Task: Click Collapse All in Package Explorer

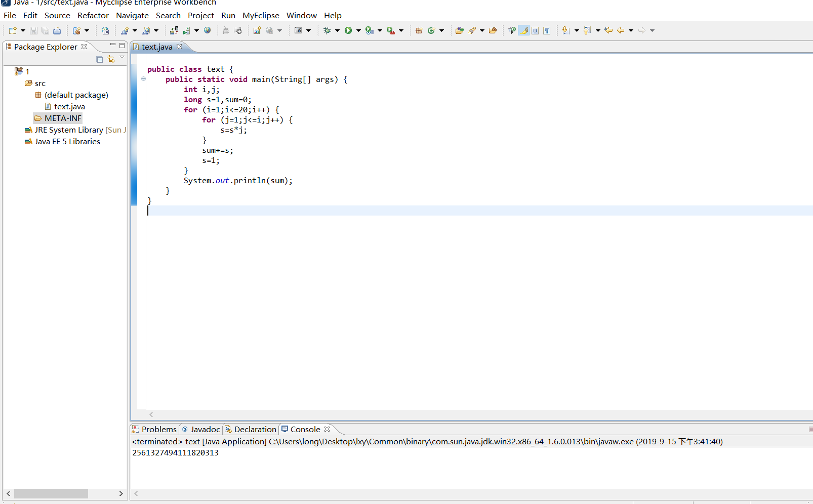Action: click(x=100, y=59)
